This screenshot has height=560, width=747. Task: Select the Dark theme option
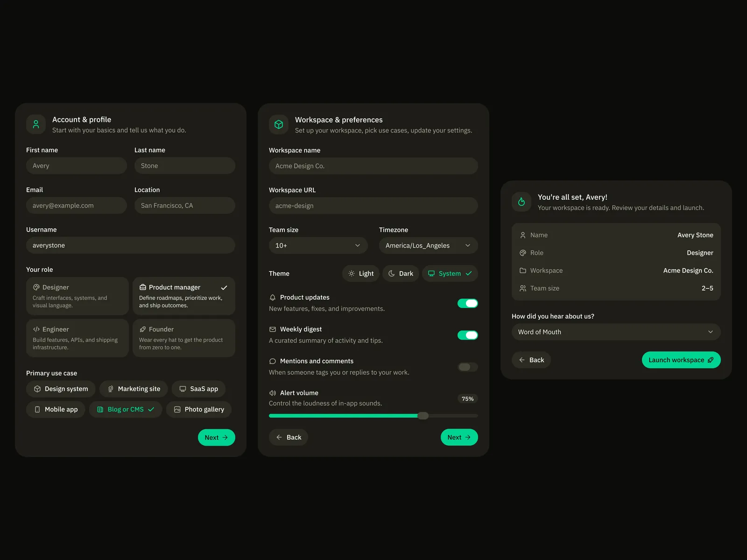(x=401, y=273)
